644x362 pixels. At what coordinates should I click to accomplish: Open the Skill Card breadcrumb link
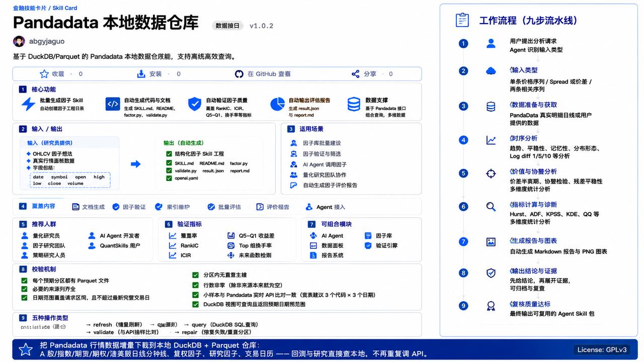tap(64, 8)
